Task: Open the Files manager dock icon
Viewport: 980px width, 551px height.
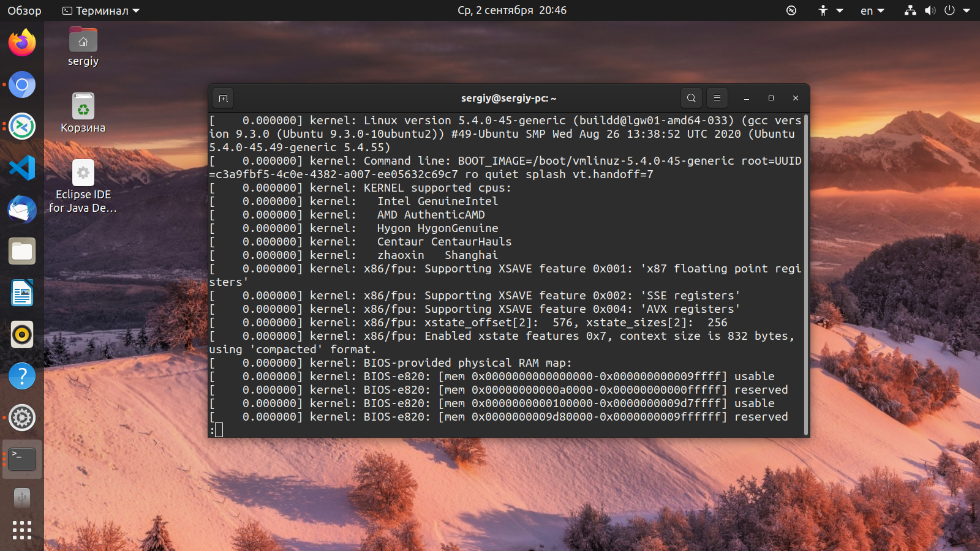Action: click(22, 251)
